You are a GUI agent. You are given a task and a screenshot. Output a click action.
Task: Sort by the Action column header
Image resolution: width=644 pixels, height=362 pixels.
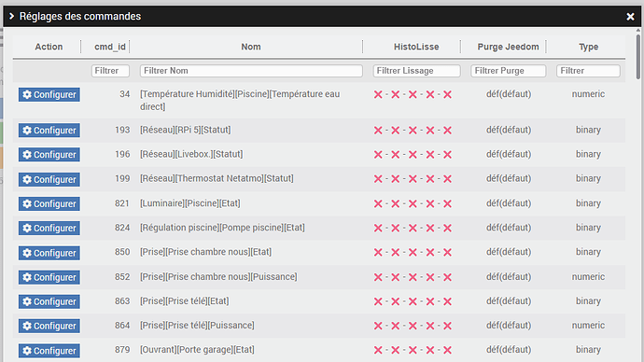click(x=49, y=47)
